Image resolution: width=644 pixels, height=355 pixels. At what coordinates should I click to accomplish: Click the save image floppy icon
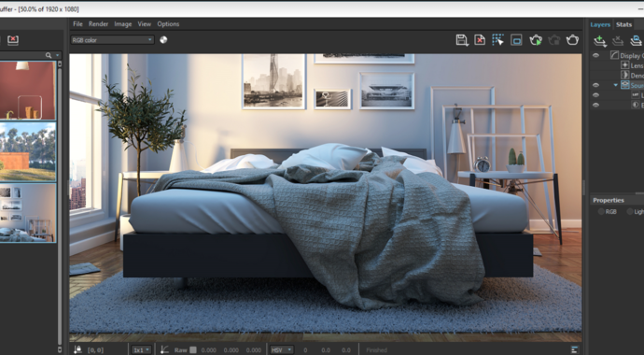tap(462, 40)
